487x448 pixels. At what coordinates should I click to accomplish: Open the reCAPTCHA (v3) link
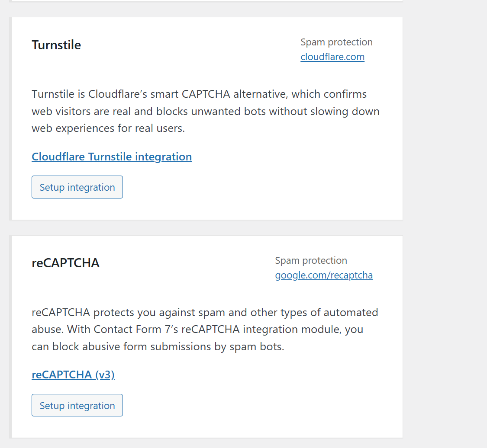tap(73, 374)
